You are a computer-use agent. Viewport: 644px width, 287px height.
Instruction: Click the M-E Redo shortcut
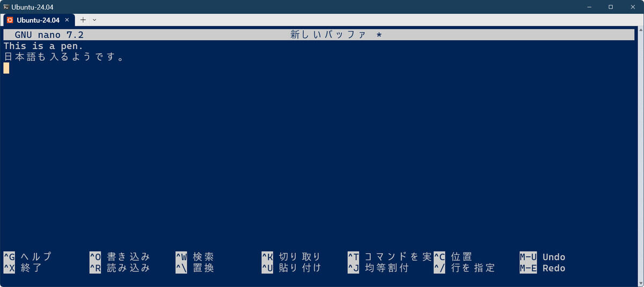click(542, 268)
